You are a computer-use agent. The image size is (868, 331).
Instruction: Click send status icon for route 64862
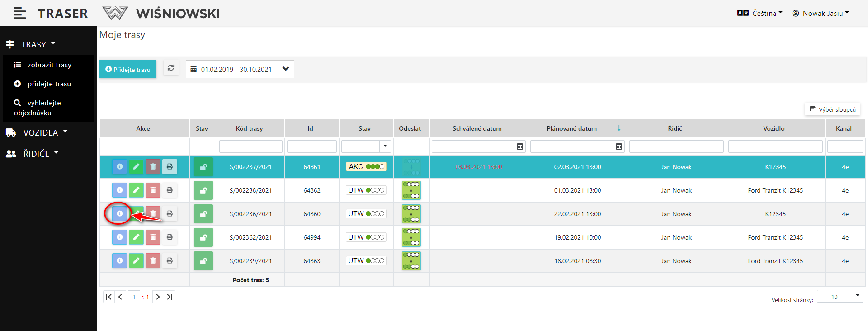[411, 190]
